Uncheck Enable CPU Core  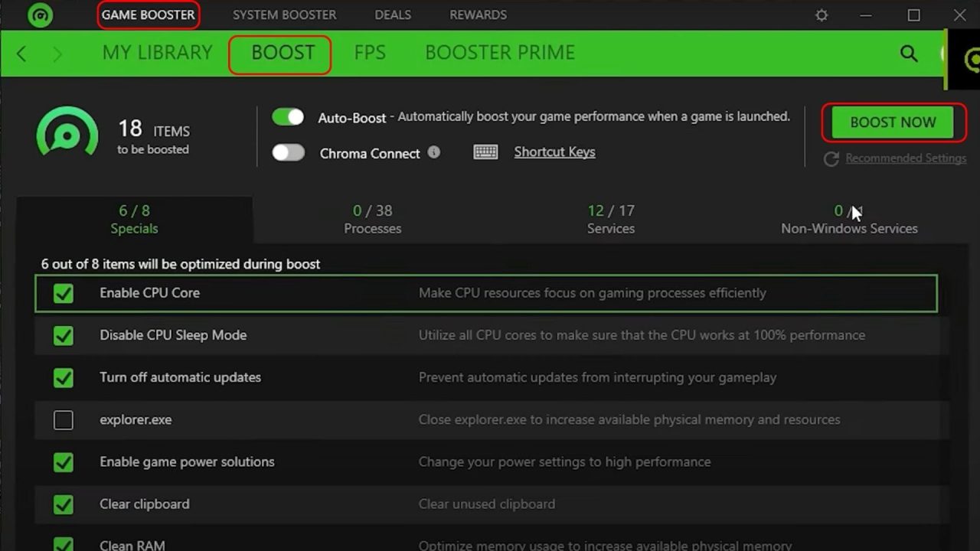[64, 293]
